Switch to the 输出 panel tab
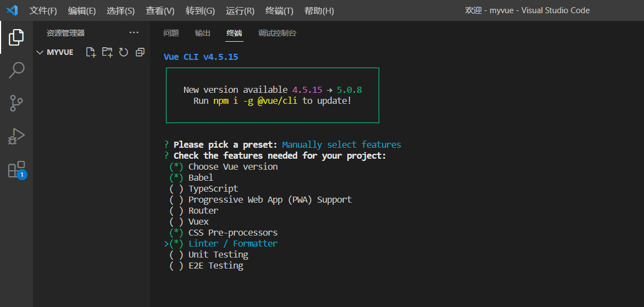This screenshot has width=644, height=307. click(202, 34)
